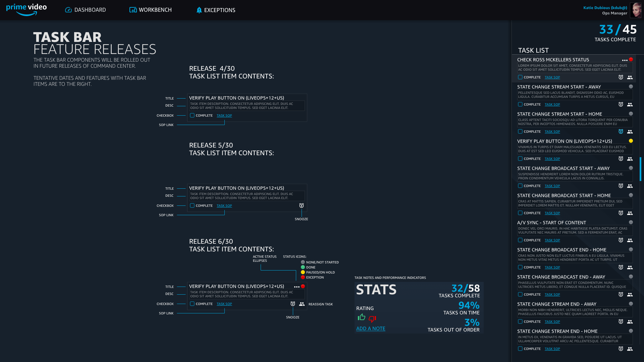This screenshot has height=362, width=644.
Task: Click the task list scrollbar thumb
Action: [x=640, y=169]
